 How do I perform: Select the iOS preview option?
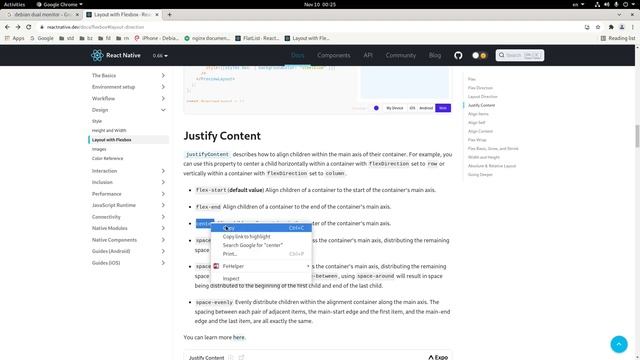pyautogui.click(x=412, y=108)
